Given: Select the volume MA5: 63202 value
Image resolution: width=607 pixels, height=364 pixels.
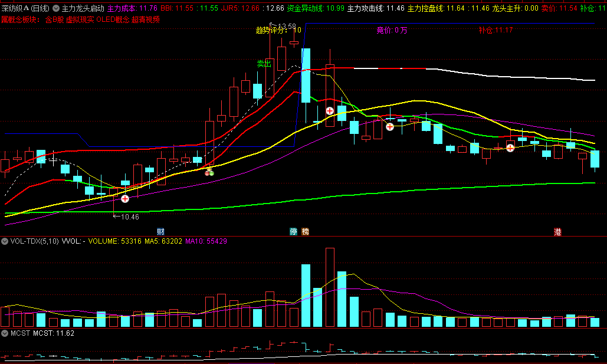Looking at the screenshot, I should click(x=163, y=241).
